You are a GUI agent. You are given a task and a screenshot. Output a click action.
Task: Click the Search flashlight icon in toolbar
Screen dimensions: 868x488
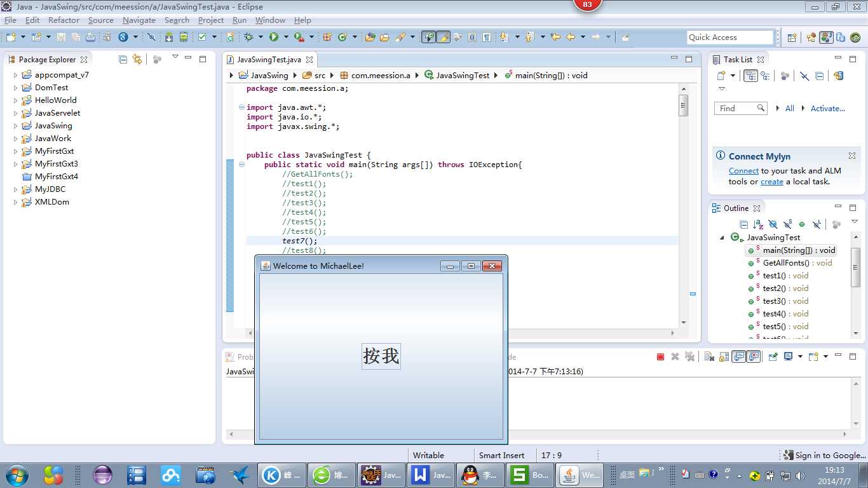pyautogui.click(x=400, y=37)
